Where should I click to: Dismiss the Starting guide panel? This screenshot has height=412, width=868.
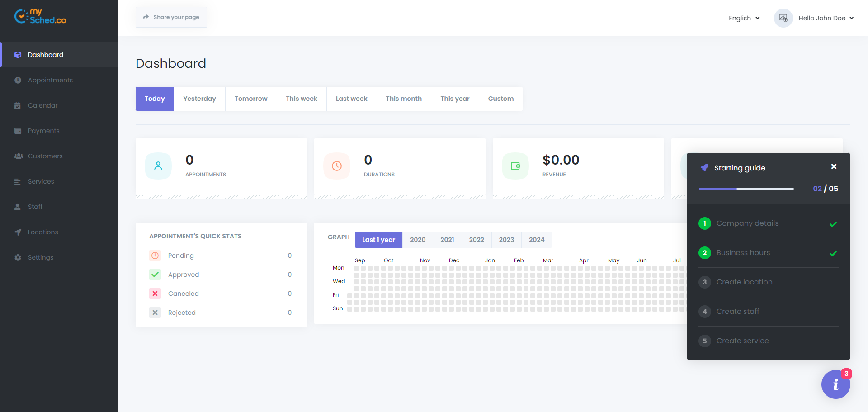click(834, 166)
